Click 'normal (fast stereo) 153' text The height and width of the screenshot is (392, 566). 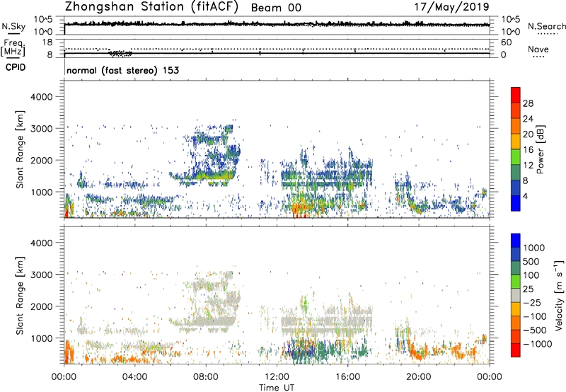click(122, 70)
